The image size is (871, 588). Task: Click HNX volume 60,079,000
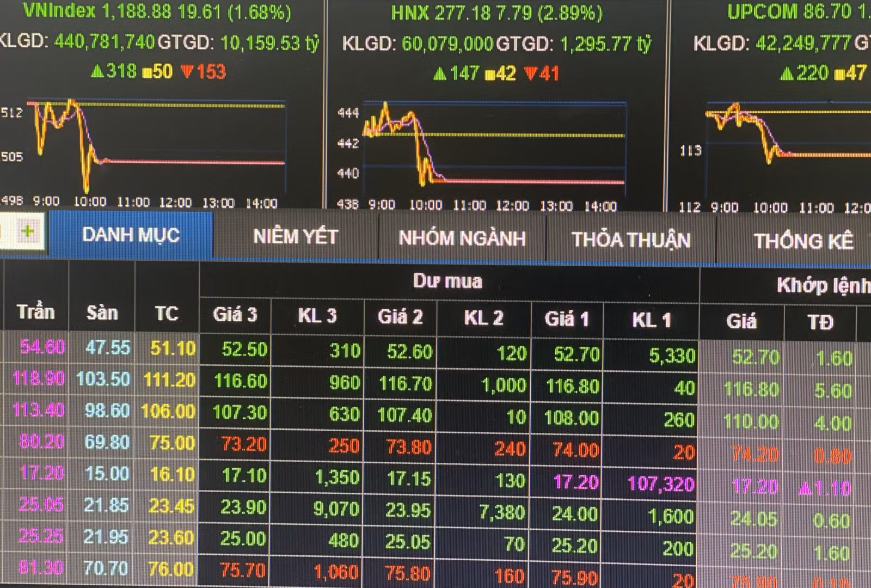click(x=447, y=44)
